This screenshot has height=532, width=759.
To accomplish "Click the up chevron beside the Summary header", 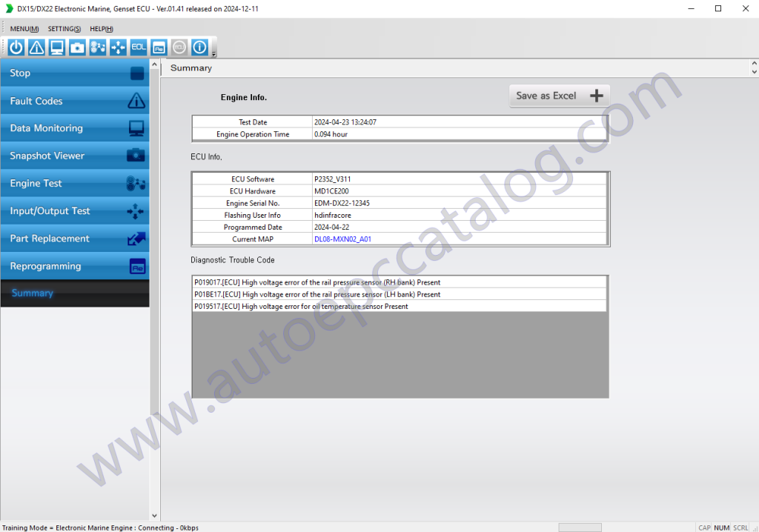I will point(754,63).
